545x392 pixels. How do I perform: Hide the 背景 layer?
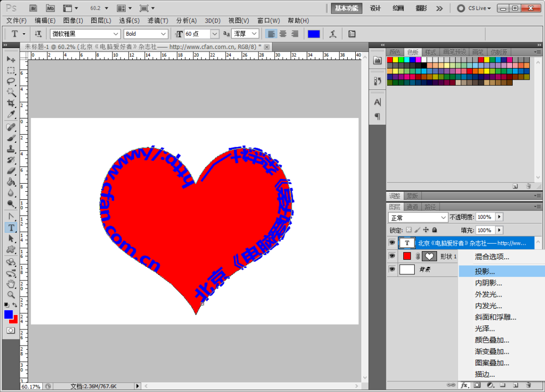392,269
